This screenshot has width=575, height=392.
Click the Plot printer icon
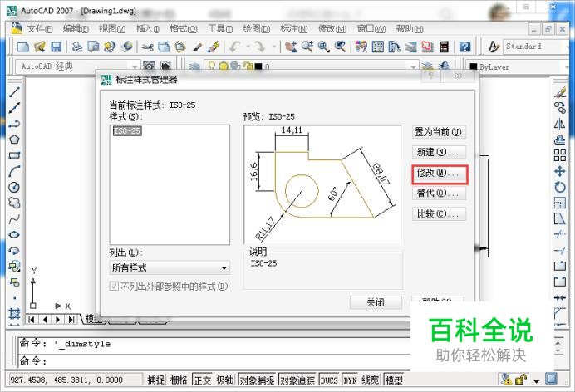tap(77, 47)
